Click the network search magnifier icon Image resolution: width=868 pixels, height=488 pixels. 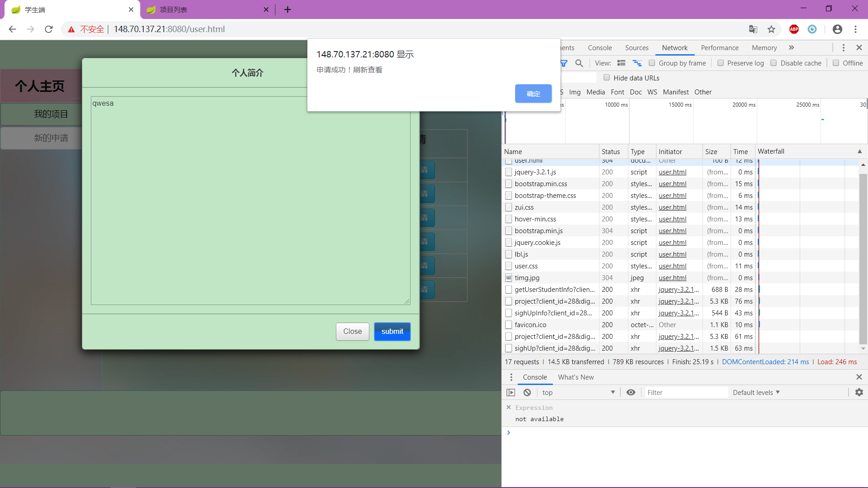pos(579,63)
